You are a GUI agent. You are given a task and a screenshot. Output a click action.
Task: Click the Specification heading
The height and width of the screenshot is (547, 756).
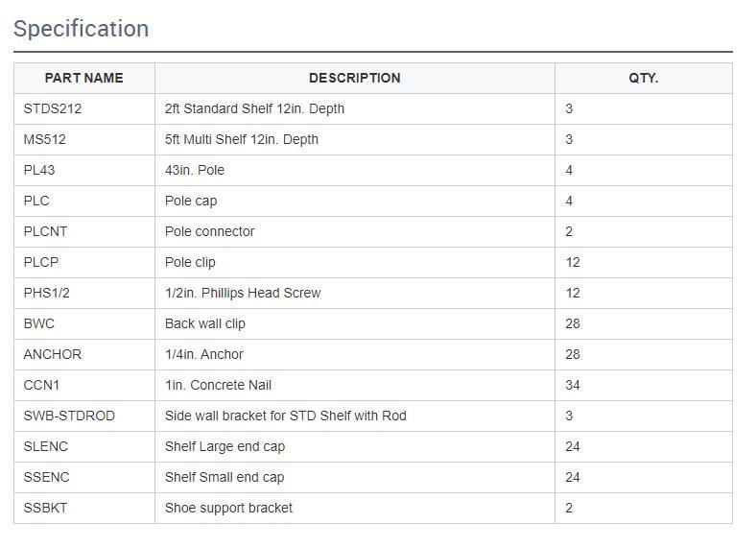(x=81, y=29)
